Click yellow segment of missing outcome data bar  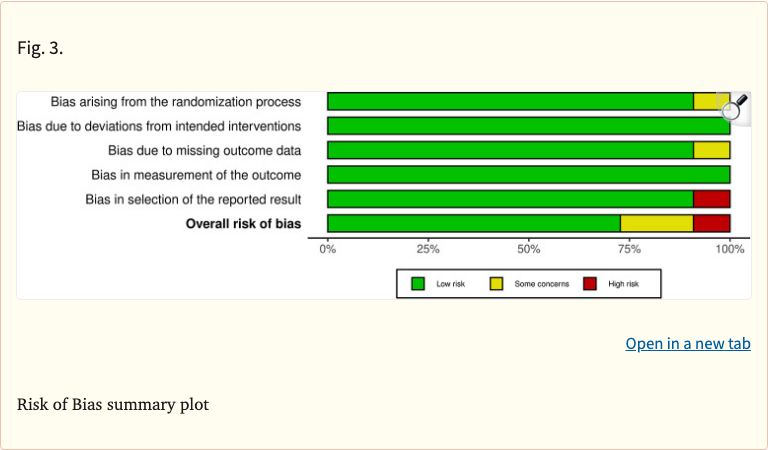(x=711, y=150)
